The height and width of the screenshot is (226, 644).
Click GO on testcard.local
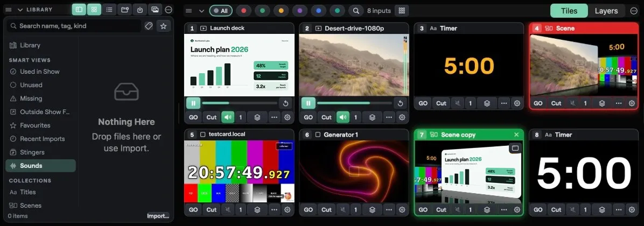[193, 210]
